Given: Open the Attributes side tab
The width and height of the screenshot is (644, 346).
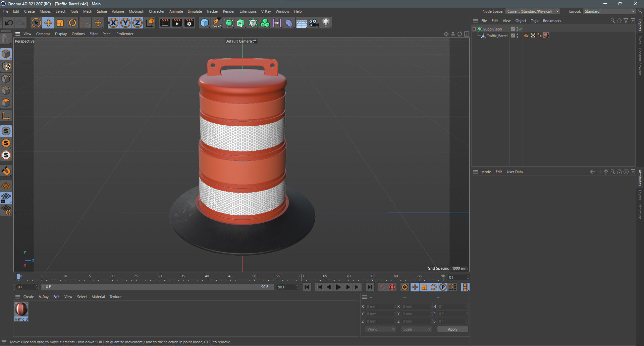Looking at the screenshot, I should click(640, 178).
